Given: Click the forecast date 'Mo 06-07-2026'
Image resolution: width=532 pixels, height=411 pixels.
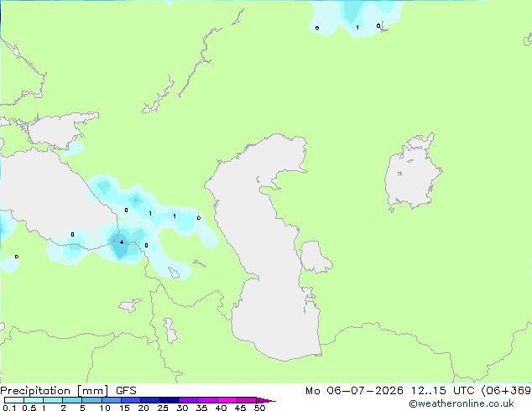Looking at the screenshot, I should [x=355, y=391].
